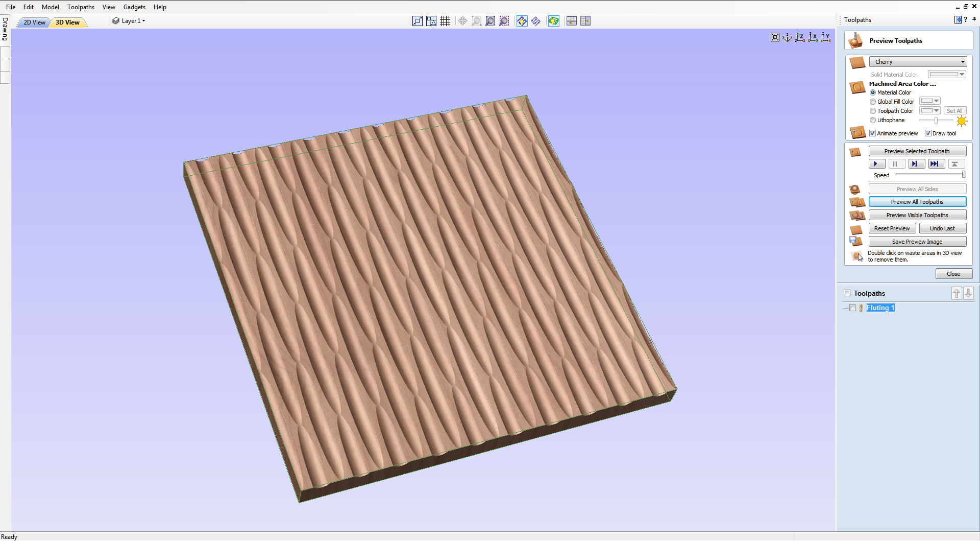This screenshot has width=980, height=541.
Task: Play the toolpath preview animation
Action: [x=876, y=164]
